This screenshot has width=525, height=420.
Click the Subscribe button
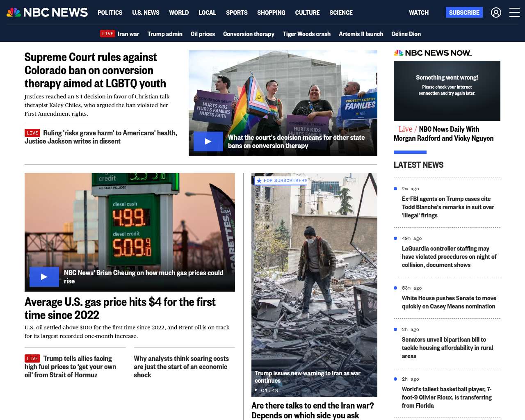pos(464,13)
